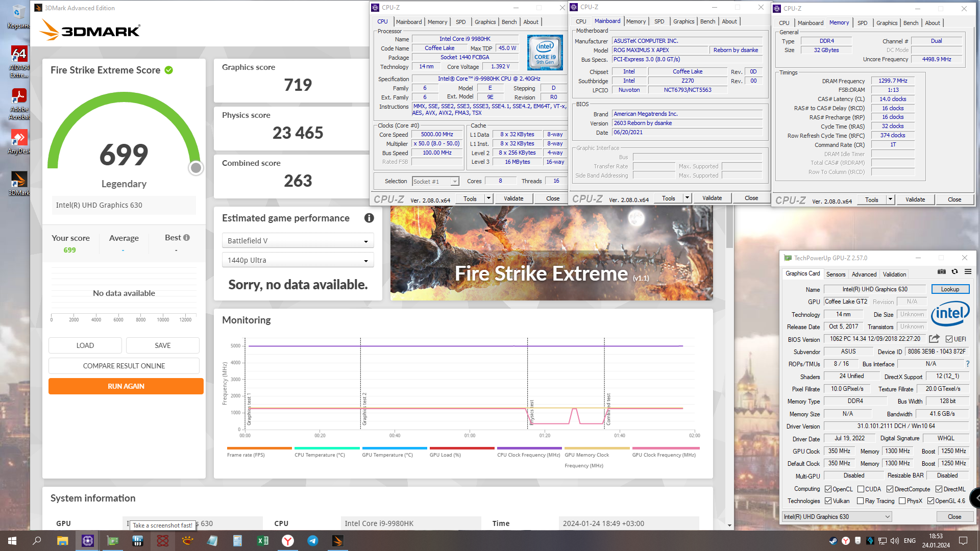
Task: Expand Tools arrow in CPU-Z CPU window
Action: tap(488, 198)
